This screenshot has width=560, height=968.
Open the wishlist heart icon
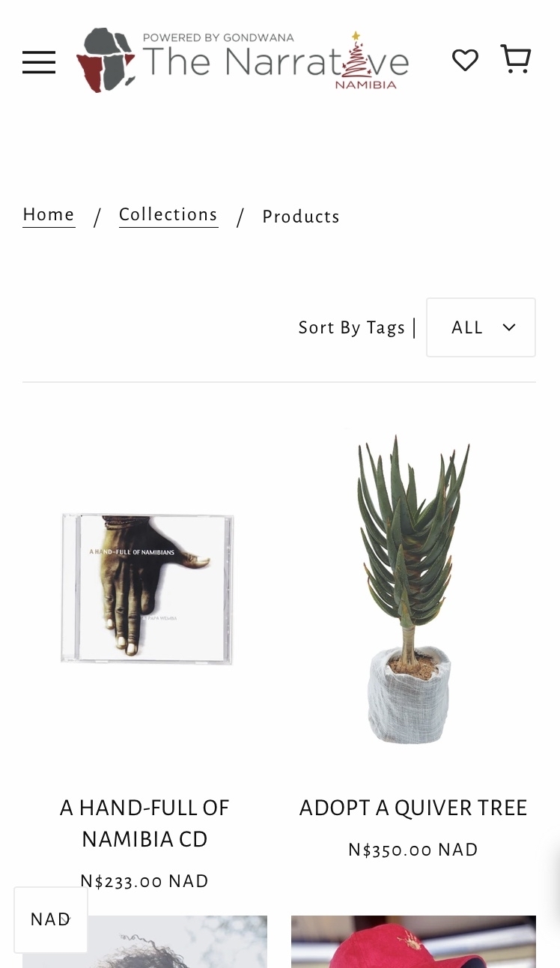tap(465, 60)
